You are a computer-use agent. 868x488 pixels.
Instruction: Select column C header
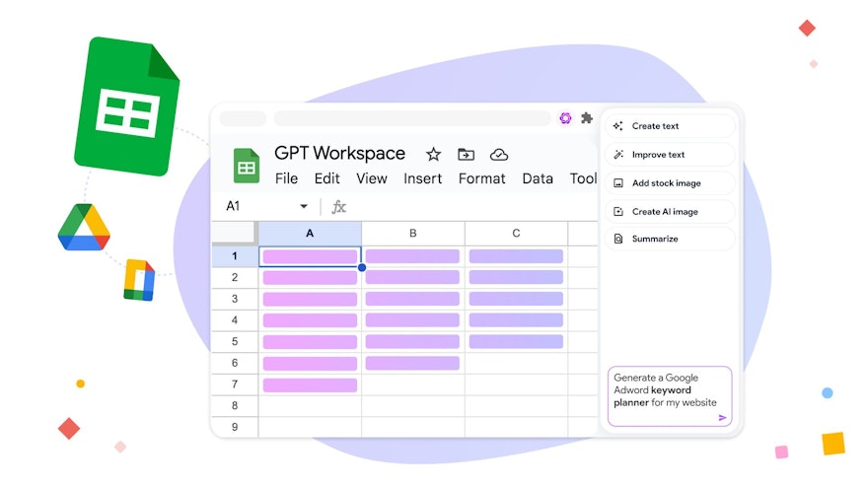coord(516,233)
